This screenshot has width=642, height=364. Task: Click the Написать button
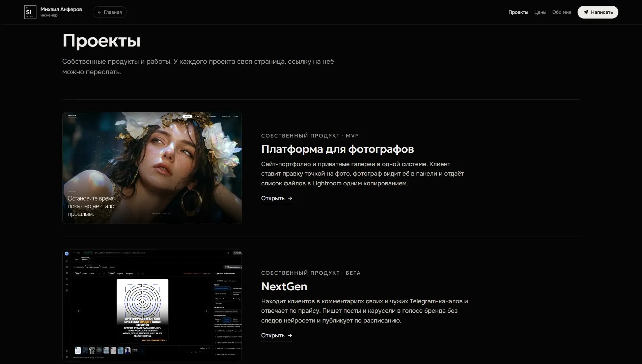(598, 12)
